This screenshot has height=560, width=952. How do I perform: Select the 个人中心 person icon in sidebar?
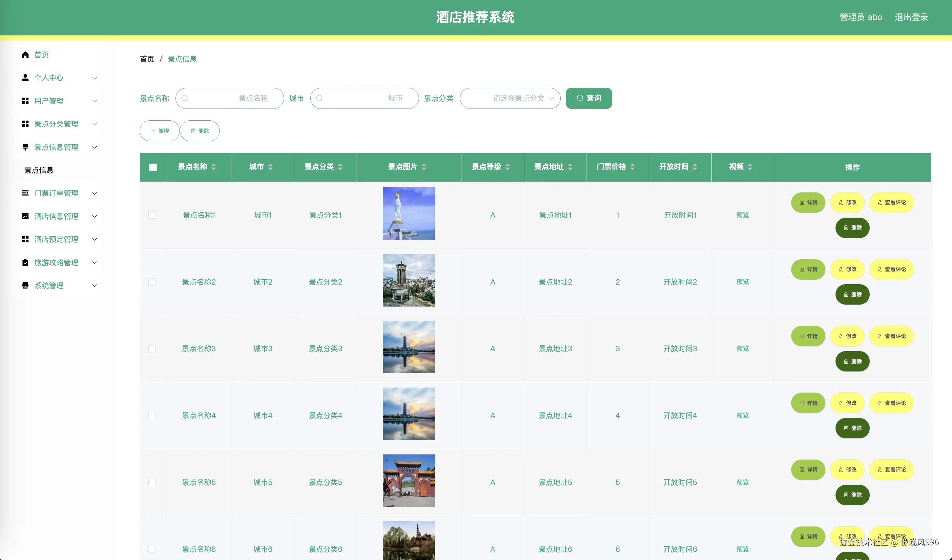click(x=25, y=78)
